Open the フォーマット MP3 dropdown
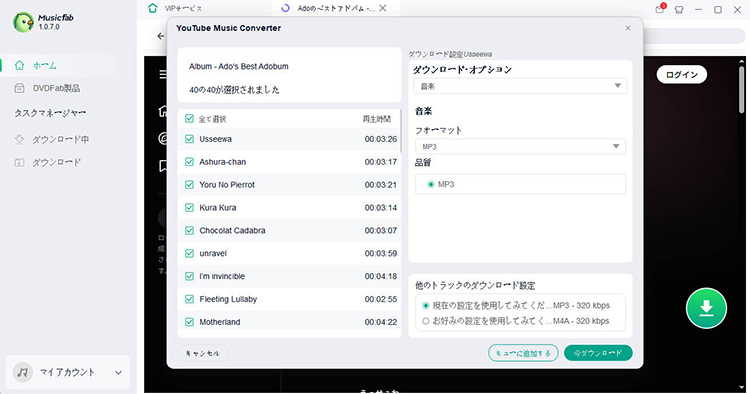 520,146
